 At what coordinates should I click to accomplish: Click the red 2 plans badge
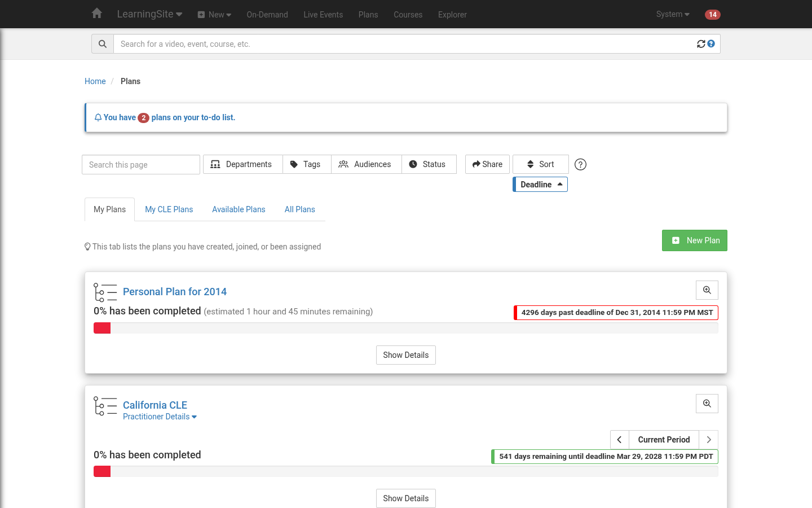pyautogui.click(x=144, y=117)
